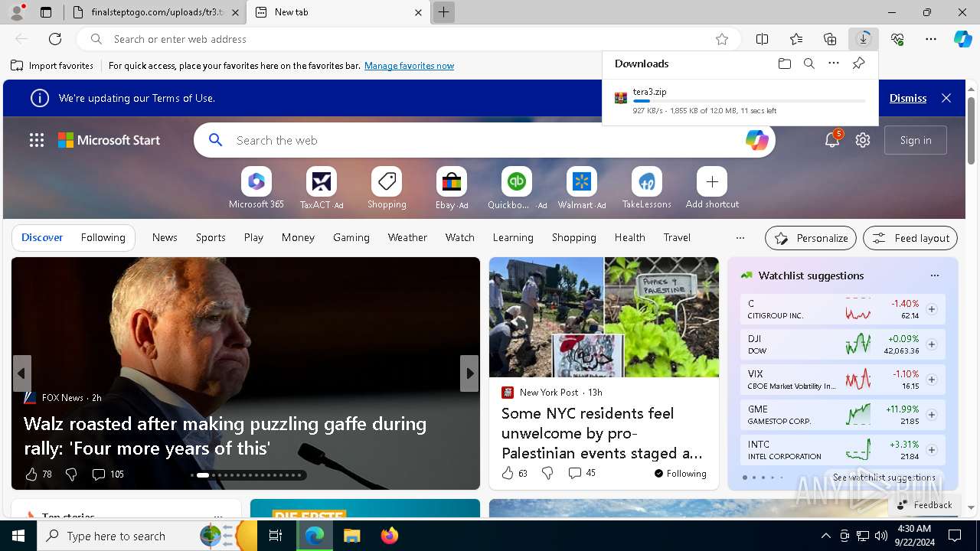Pin the Downloads panel
This screenshot has width=980, height=551.
(x=858, y=64)
